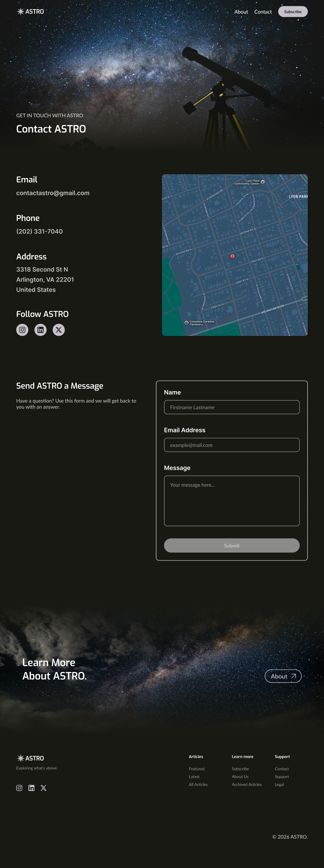Viewport: 324px width, 868px height.
Task: Click the ASTRO star logo in header
Action: pos(30,11)
